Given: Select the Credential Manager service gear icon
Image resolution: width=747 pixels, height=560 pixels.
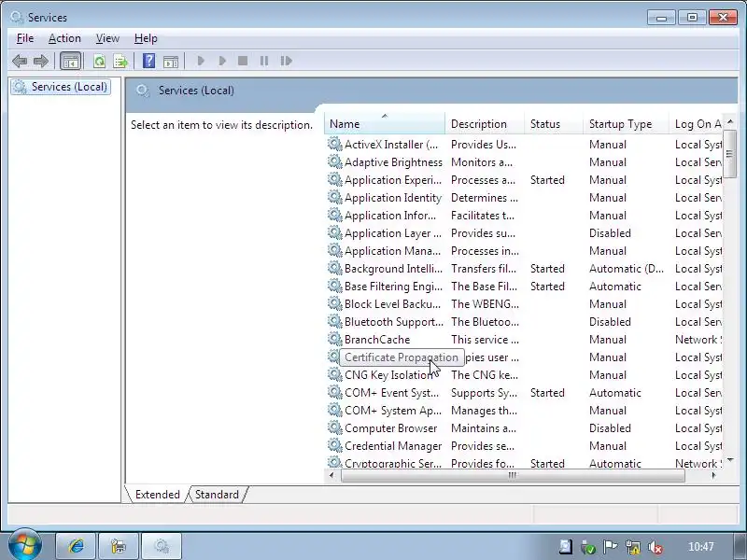Looking at the screenshot, I should click(335, 446).
